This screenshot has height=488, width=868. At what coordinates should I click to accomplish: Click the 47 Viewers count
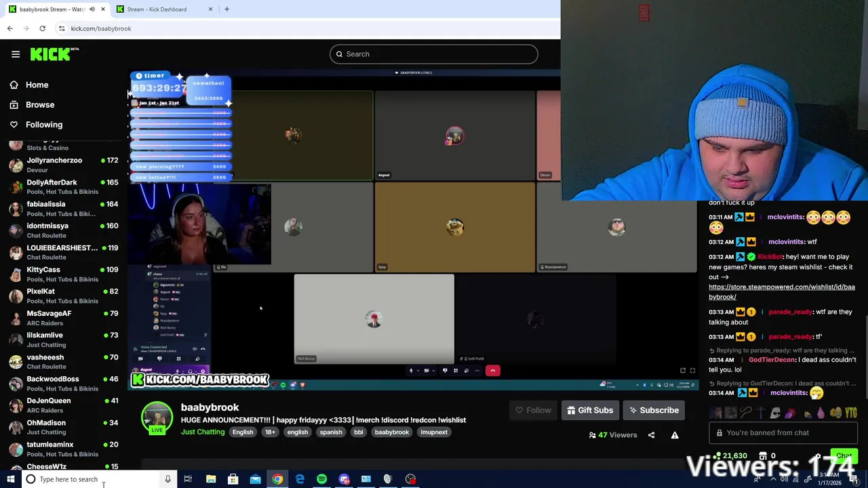[x=613, y=435]
